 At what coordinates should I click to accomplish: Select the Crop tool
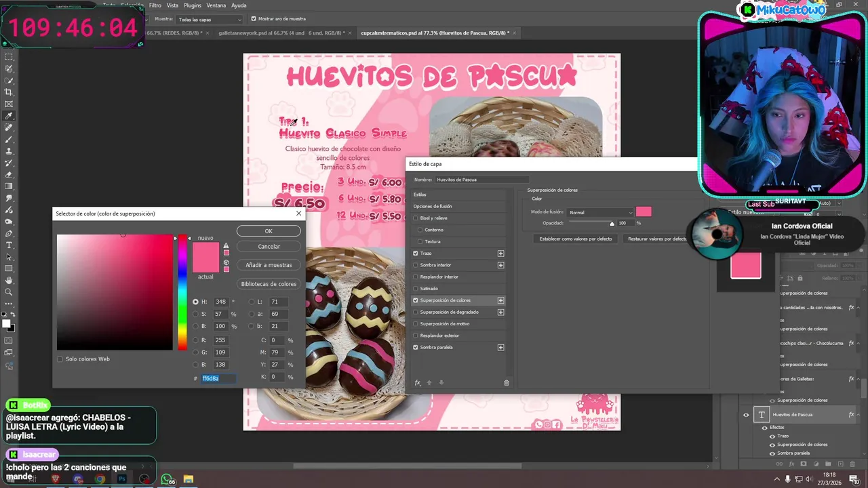point(9,92)
